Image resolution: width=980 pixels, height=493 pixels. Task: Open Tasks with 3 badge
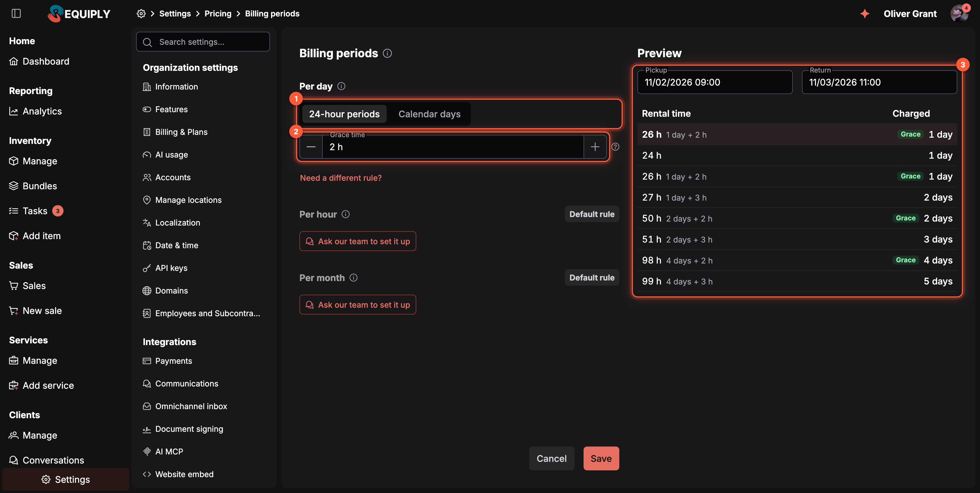tap(36, 211)
